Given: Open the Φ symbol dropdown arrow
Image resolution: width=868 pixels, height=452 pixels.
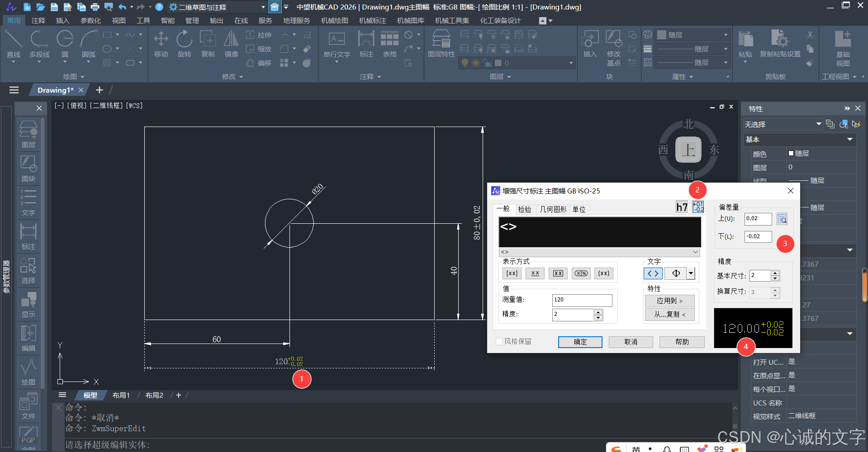Looking at the screenshot, I should tap(691, 273).
